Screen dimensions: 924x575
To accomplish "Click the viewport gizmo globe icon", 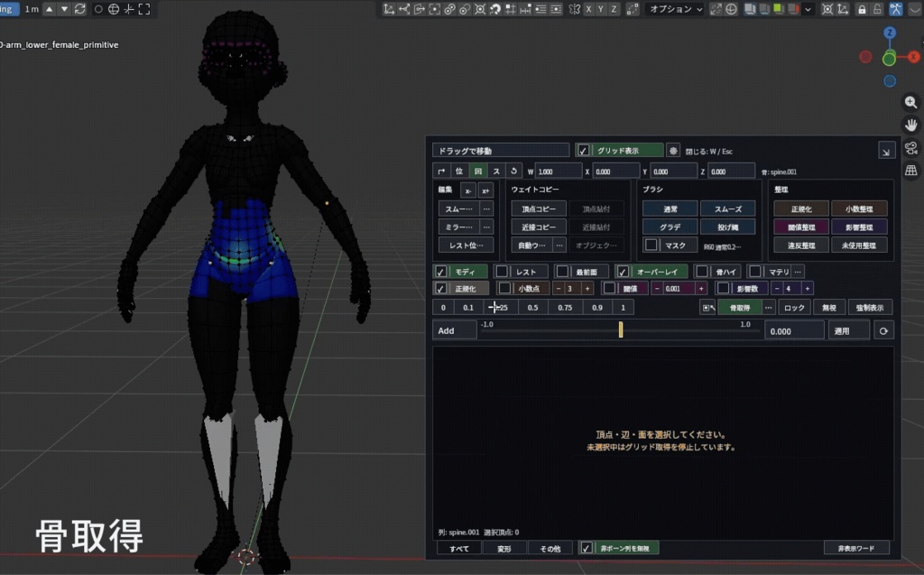I will tap(731, 9).
